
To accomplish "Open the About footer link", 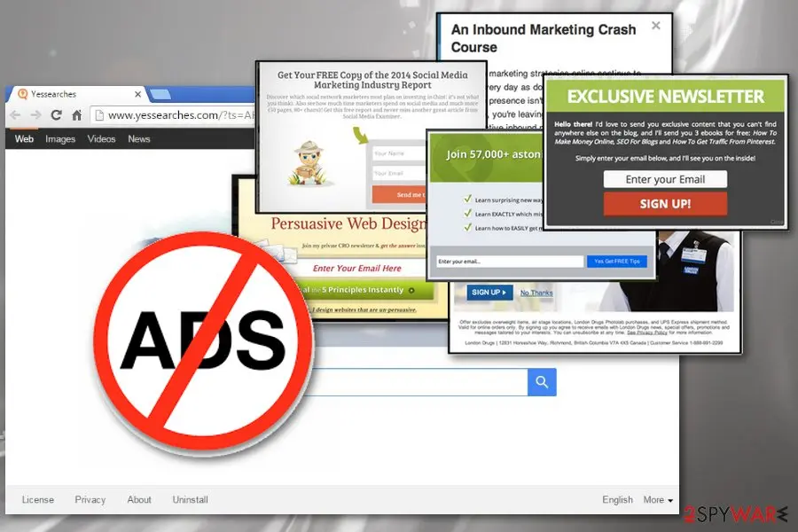I will [139, 499].
